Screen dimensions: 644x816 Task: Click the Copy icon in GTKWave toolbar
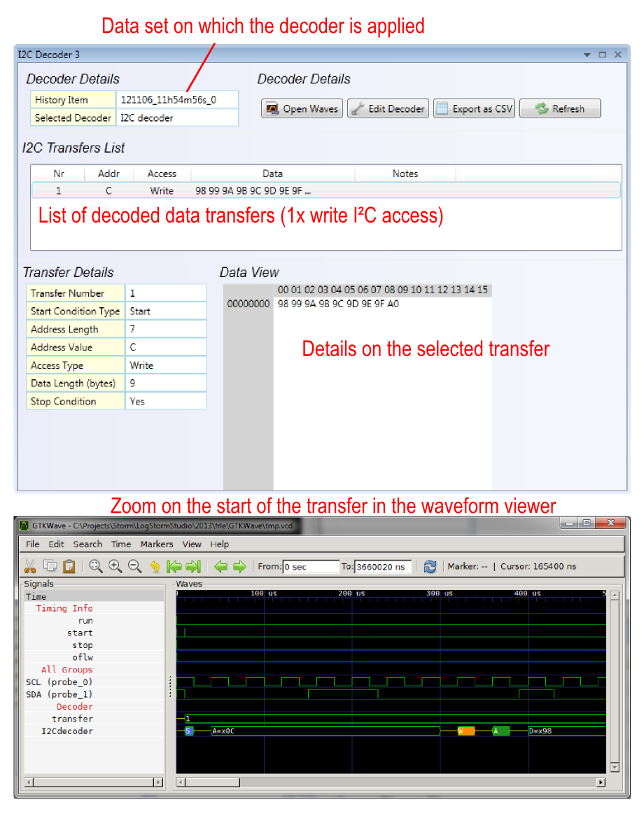click(x=50, y=566)
